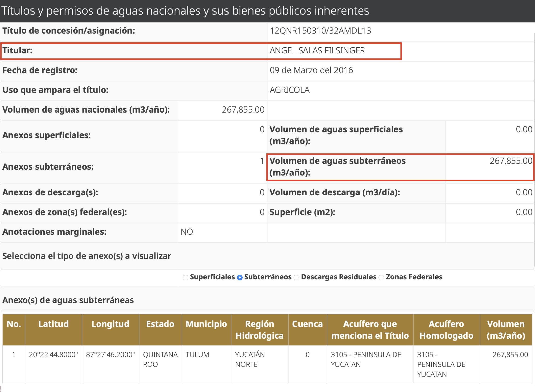
Task: Choose the Descargas Residuales radio button
Action: click(296, 277)
